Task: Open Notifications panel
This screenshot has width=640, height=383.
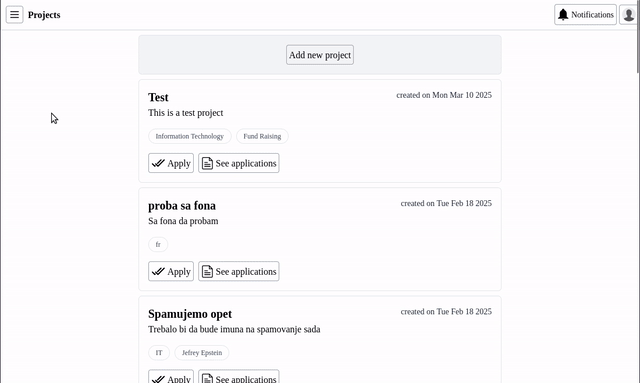Action: [x=585, y=15]
